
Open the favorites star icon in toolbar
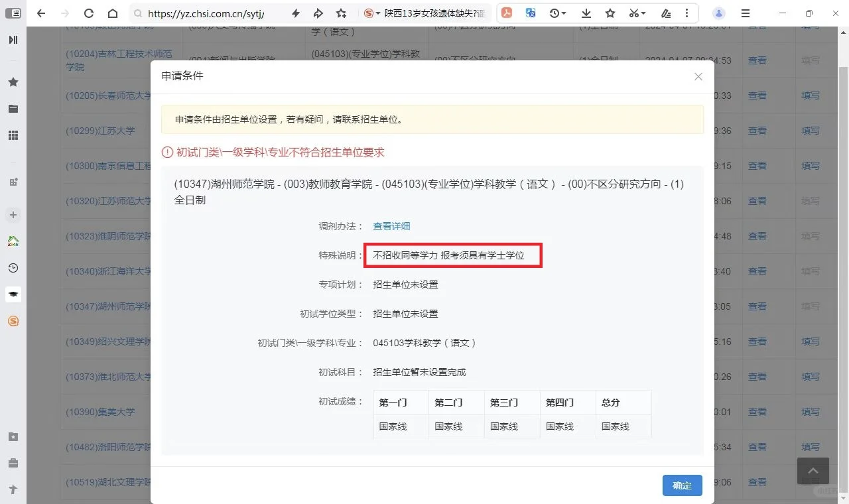coord(610,13)
